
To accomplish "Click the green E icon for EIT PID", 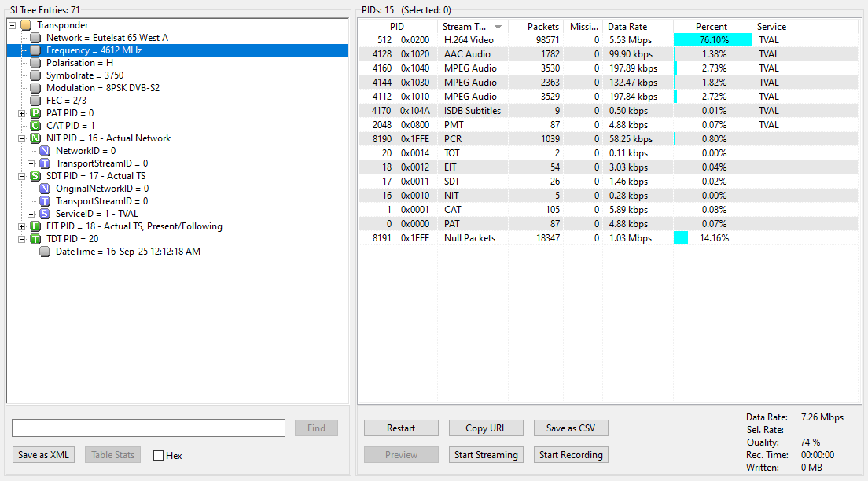I will [35, 226].
